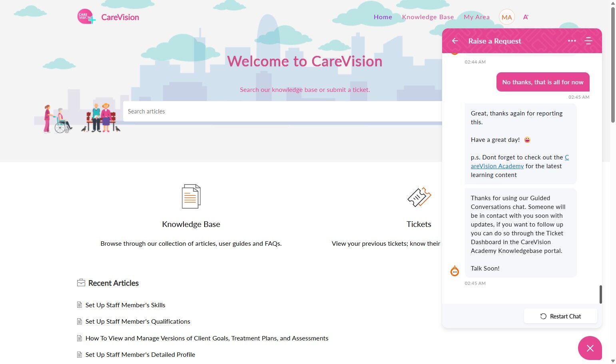Click the document icon beside Set Up Staff Member's Skills

pos(79,305)
